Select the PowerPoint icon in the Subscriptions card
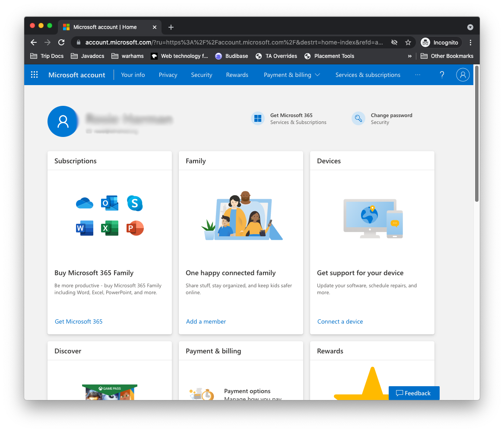504x432 pixels. (135, 228)
